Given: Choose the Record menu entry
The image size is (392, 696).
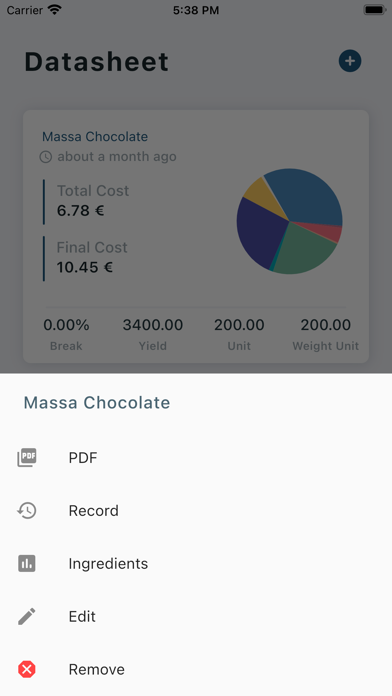Looking at the screenshot, I should (x=196, y=510).
